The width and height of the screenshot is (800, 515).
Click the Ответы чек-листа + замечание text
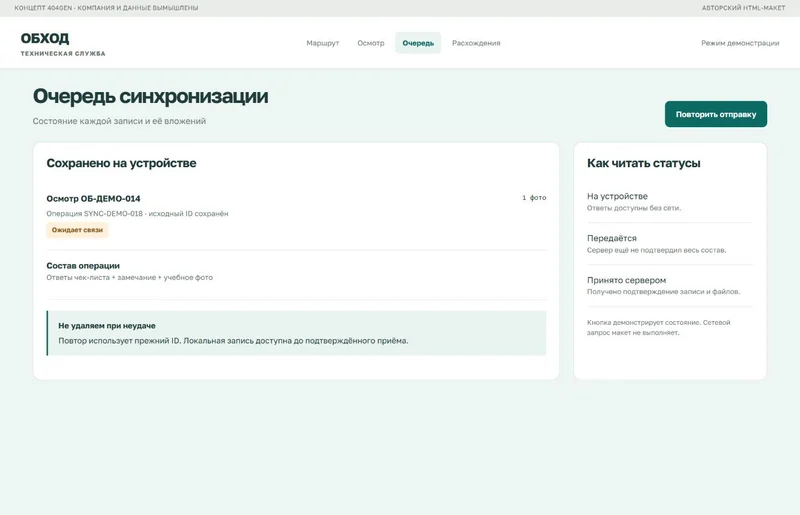[130, 277]
